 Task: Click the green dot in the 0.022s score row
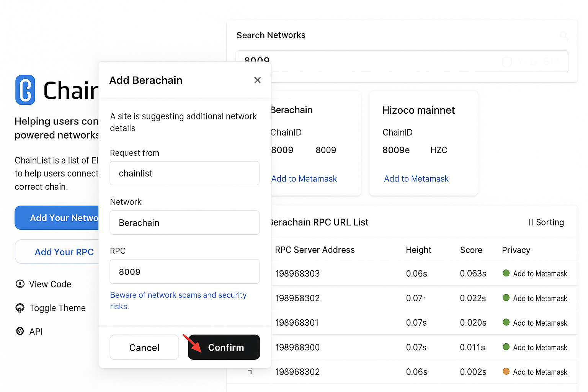click(506, 297)
